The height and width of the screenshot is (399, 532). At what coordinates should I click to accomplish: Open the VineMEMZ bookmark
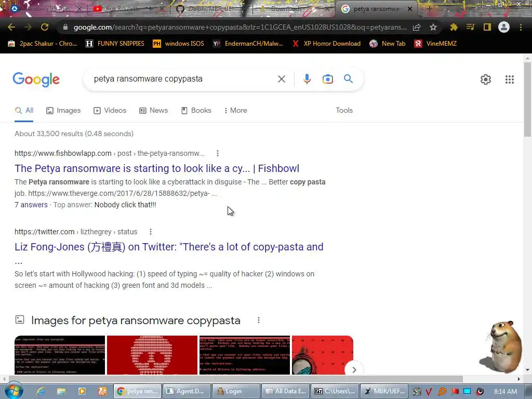(436, 44)
